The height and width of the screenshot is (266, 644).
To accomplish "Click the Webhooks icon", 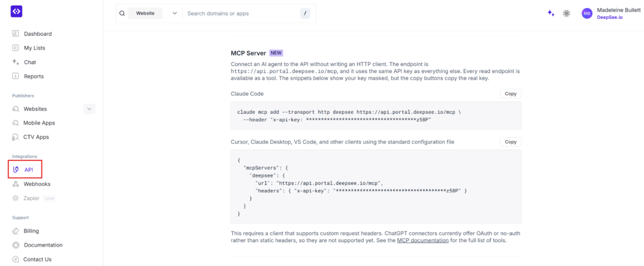I will pos(16,184).
